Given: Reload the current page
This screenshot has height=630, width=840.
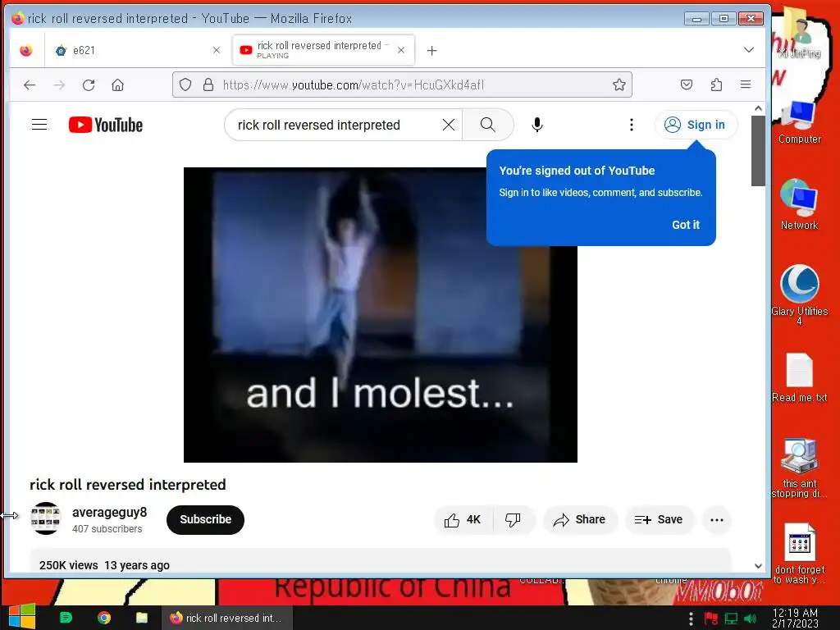Looking at the screenshot, I should click(x=89, y=84).
